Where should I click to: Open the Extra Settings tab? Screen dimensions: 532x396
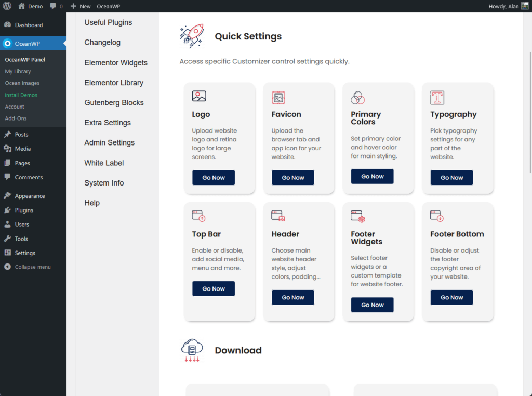click(108, 123)
